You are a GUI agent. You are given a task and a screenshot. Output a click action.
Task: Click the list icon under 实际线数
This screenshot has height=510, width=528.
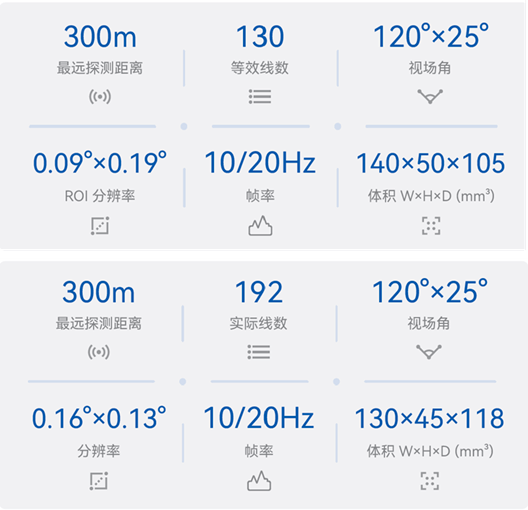coord(259,352)
